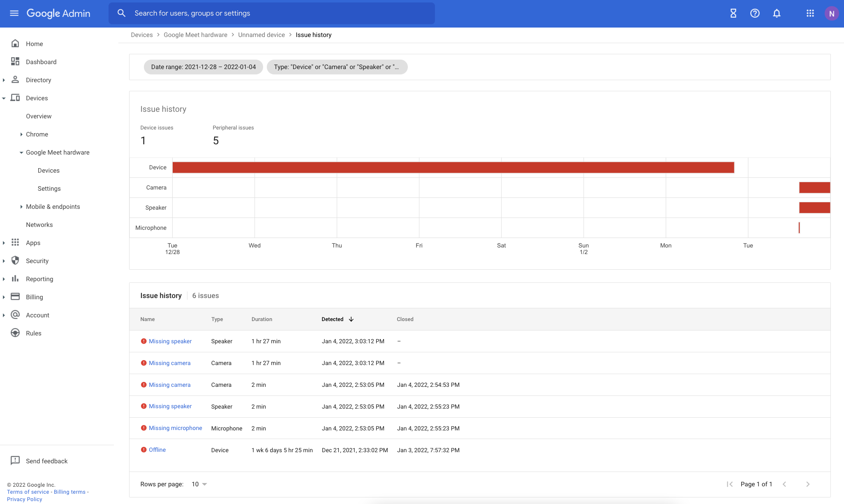Screen dimensions: 844x504
Task: Click the red Device bar in the chart
Action: click(452, 167)
